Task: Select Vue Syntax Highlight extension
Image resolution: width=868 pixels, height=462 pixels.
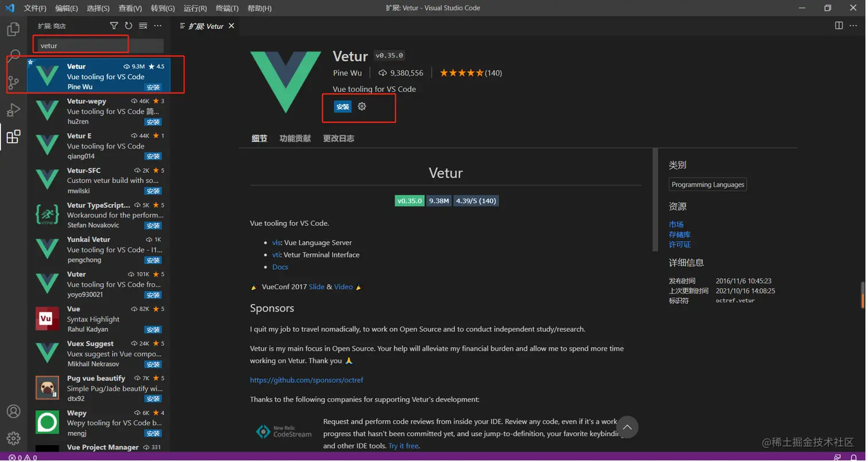Action: 99,319
